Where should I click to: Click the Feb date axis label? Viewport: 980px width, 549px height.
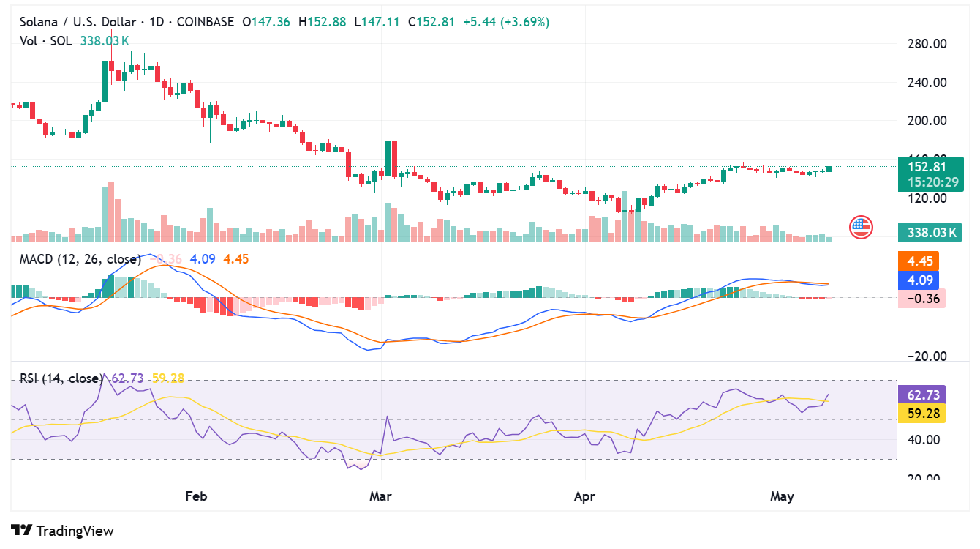coord(196,496)
